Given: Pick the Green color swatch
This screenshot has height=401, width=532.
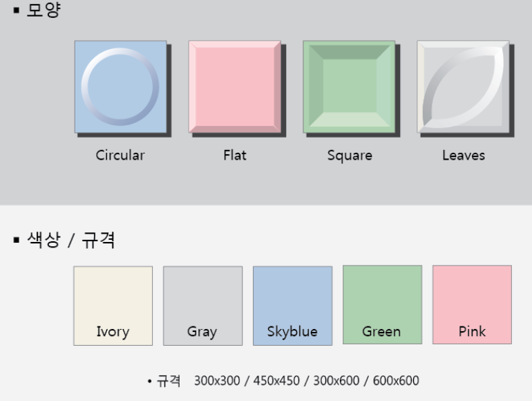Looking at the screenshot, I should pyautogui.click(x=382, y=305).
